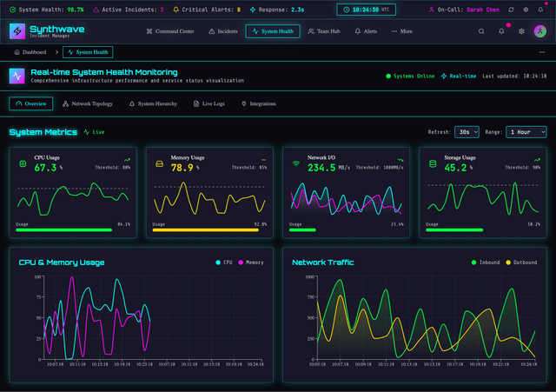
Task: Toggle Outbound series in Network Traffic legend
Action: [x=520, y=262]
